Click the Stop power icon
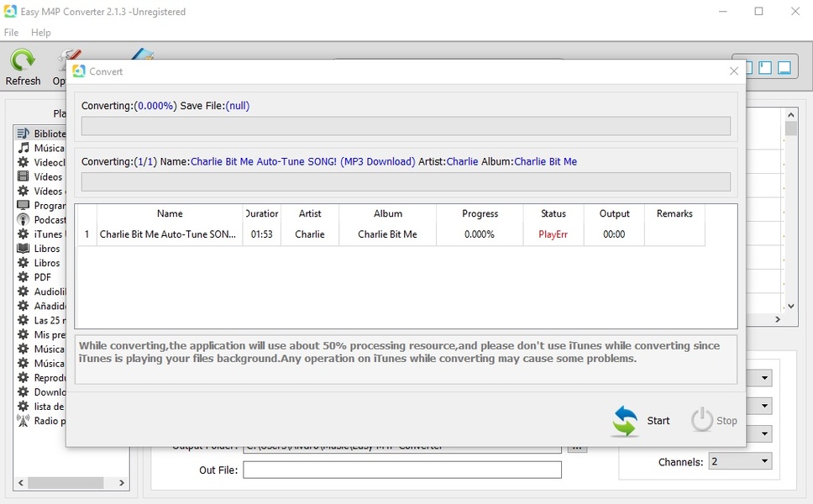Viewport: 813px width, 504px height. pos(701,419)
